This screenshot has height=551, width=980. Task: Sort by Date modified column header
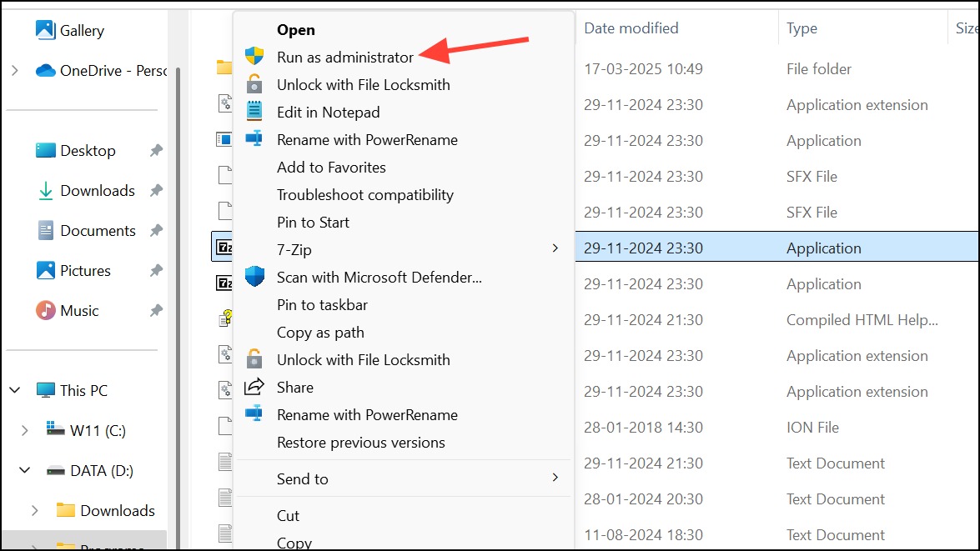[x=631, y=28]
